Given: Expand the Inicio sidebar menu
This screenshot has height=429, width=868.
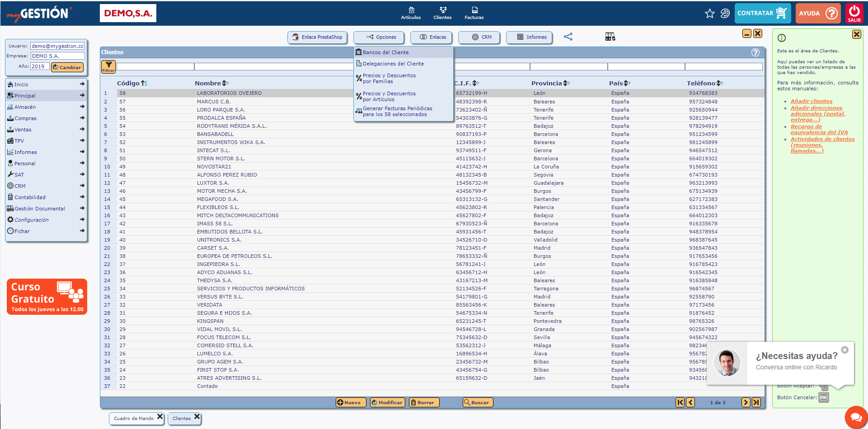Looking at the screenshot, I should [46, 84].
